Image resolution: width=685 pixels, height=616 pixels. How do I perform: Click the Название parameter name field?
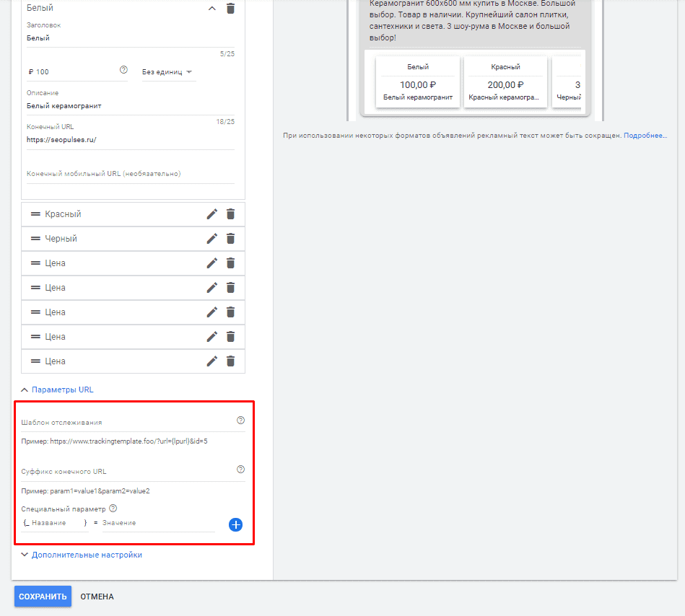click(x=56, y=523)
